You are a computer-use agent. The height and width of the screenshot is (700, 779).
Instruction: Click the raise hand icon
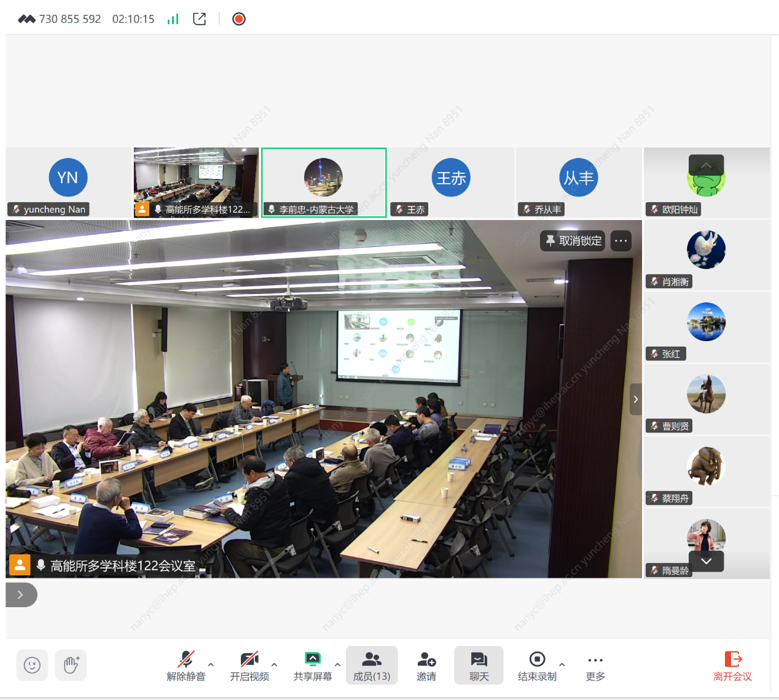click(x=71, y=665)
